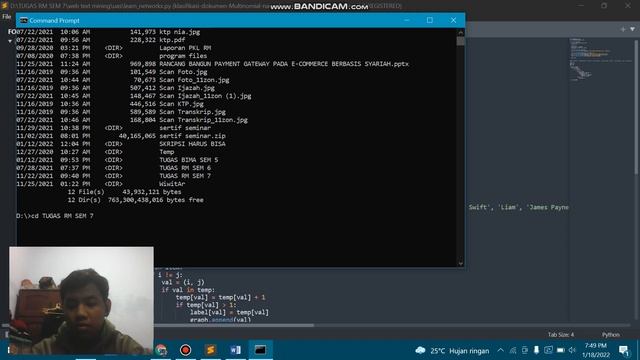Open the Sublime Text tab list dropdown
Viewport: 640px width, 360px height.
[x=632, y=29]
